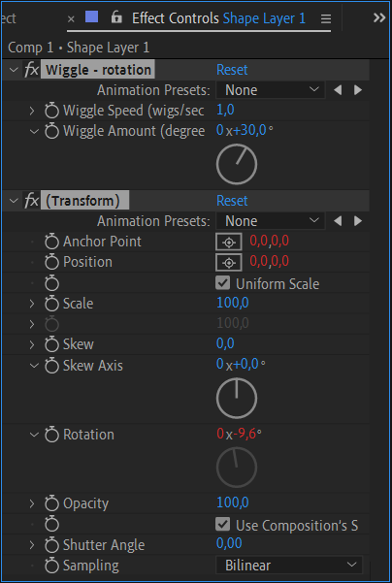Toggle the Opacity stopwatch icon
Image resolution: width=392 pixels, height=583 pixels.
tap(51, 503)
